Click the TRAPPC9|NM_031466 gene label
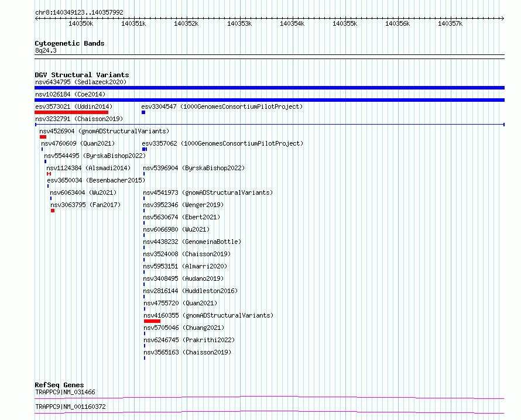Viewport: 521px width, 420px height. (65, 392)
